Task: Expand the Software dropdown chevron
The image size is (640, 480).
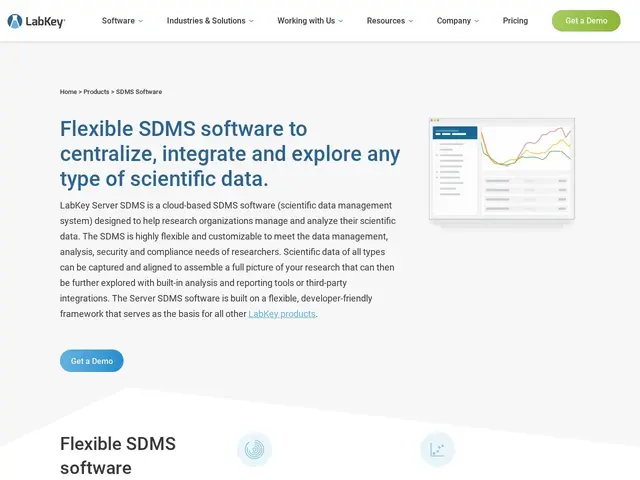Action: click(x=141, y=21)
